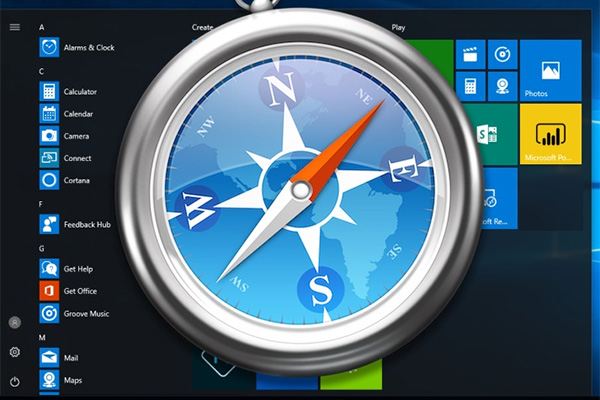Select the Create tile group header
600x400 pixels.
(x=202, y=27)
